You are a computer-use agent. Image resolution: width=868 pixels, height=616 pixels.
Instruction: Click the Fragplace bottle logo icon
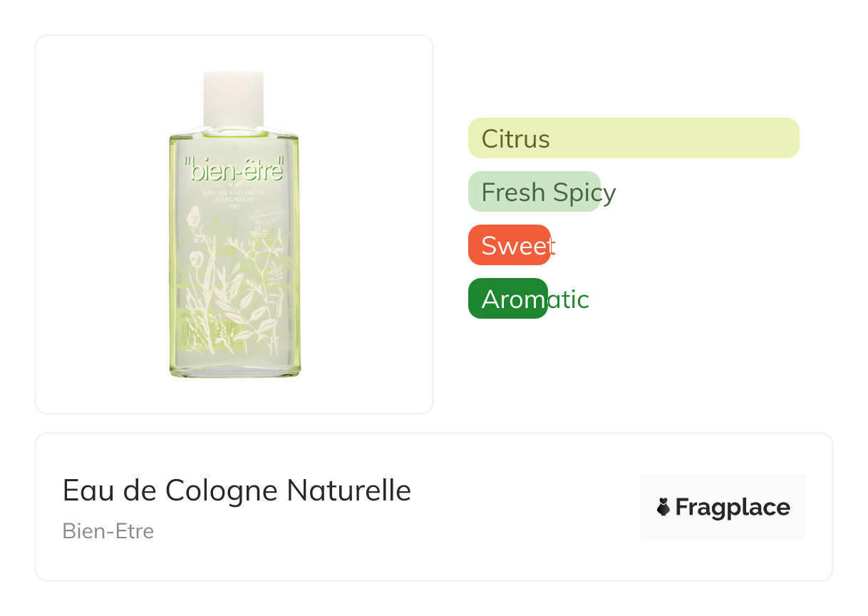[663, 507]
